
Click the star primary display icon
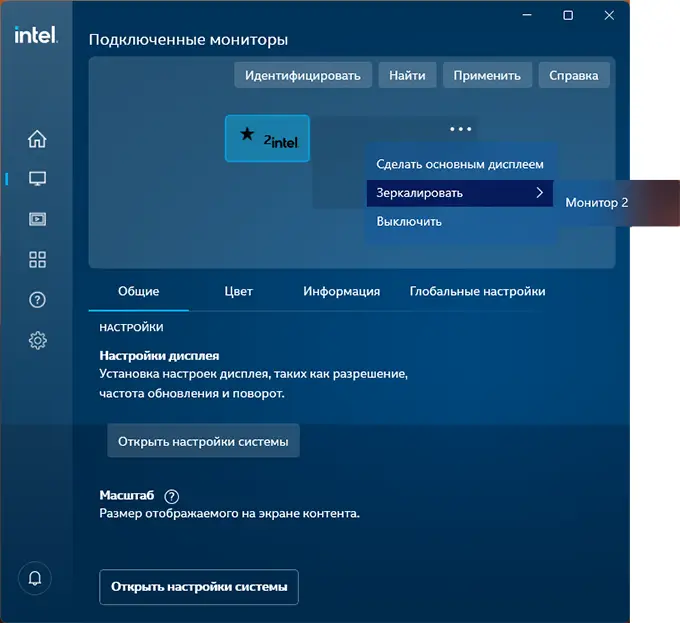[x=247, y=134]
